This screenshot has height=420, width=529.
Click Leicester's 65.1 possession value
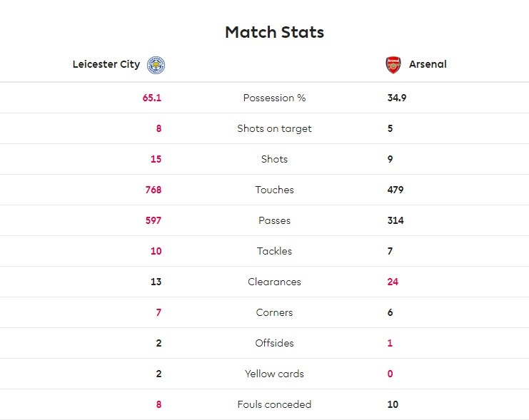coord(152,98)
